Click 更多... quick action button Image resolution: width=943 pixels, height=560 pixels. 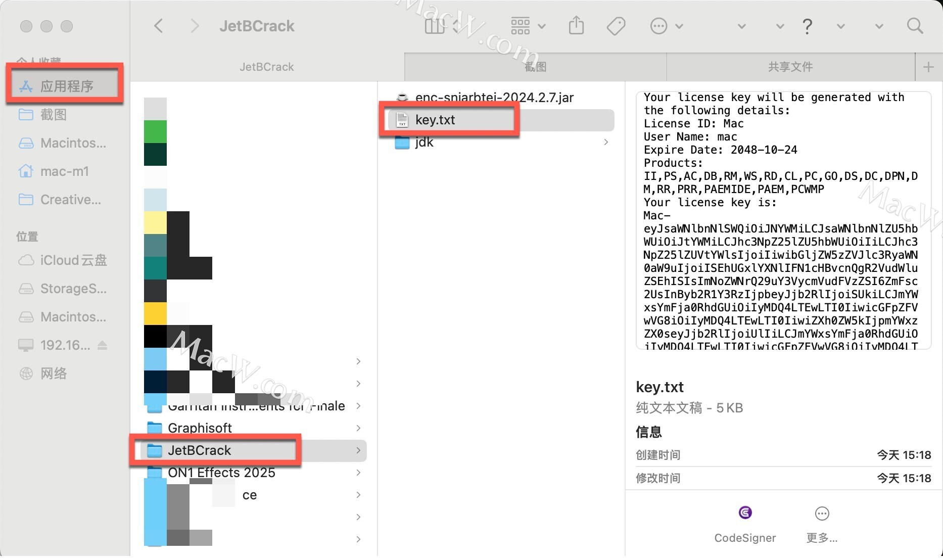(822, 524)
